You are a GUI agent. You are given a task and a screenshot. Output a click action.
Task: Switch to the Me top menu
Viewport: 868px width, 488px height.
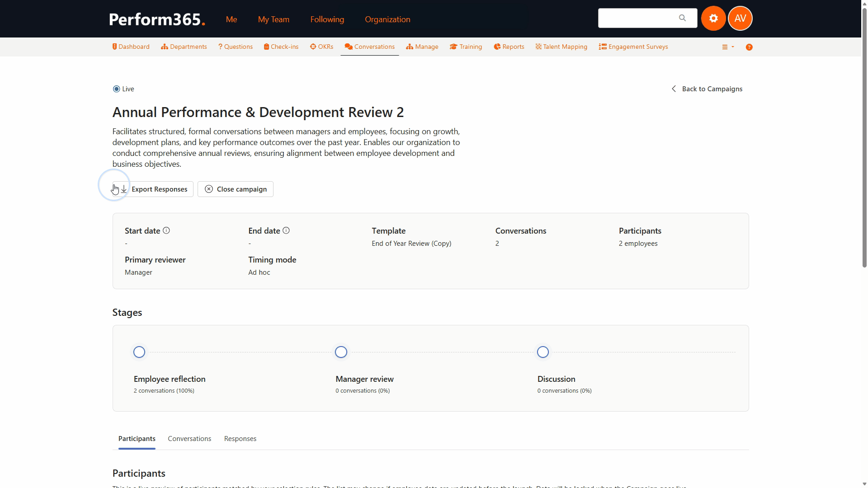tap(231, 19)
